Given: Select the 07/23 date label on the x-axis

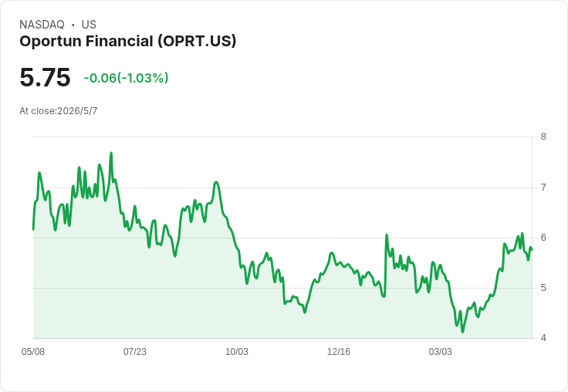Looking at the screenshot, I should pos(135,351).
